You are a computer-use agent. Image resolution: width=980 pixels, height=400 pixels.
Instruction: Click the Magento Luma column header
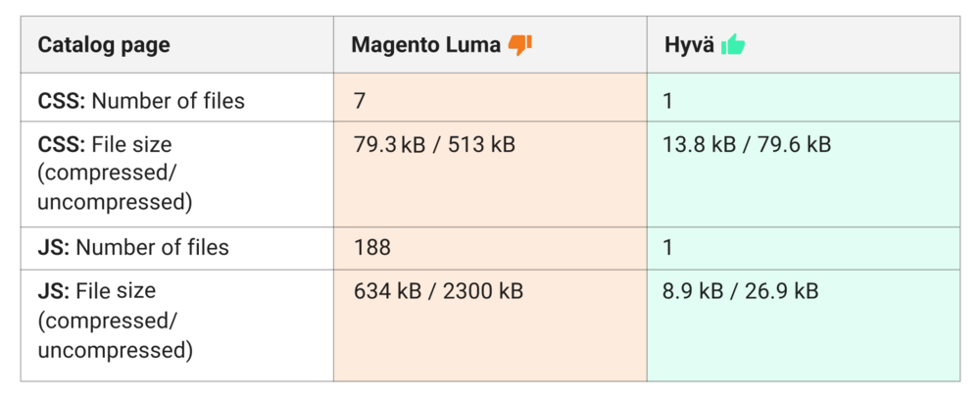[426, 45]
